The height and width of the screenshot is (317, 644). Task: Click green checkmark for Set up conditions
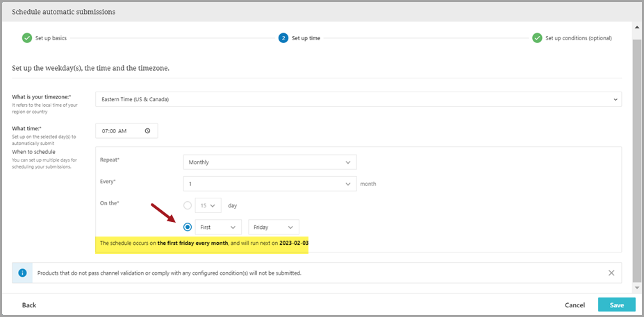coord(537,38)
